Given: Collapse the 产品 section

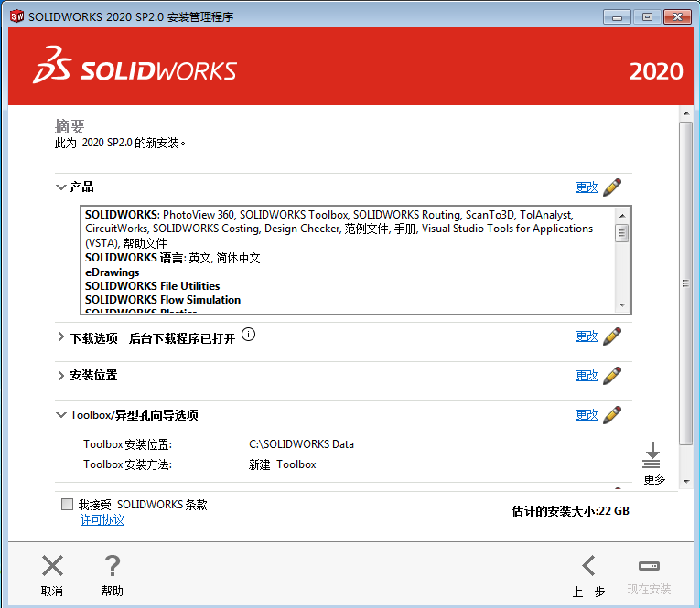Looking at the screenshot, I should point(60,187).
